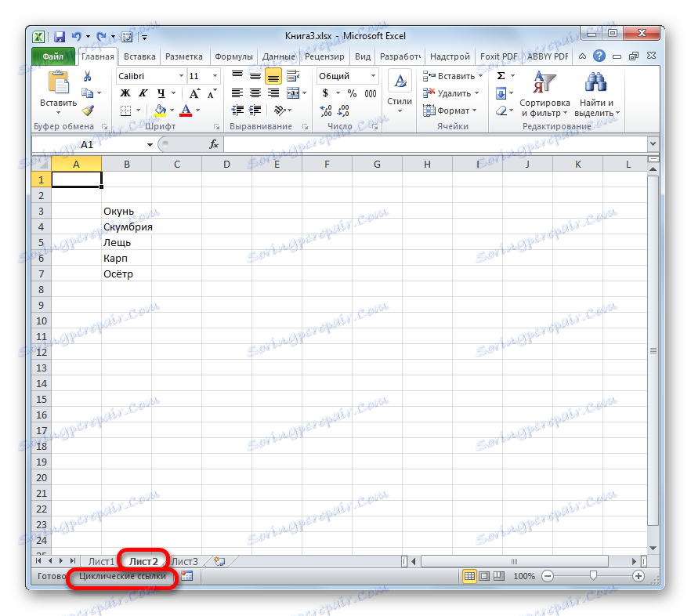The image size is (691, 616).
Task: Merge and center selected cells
Action: click(x=293, y=93)
